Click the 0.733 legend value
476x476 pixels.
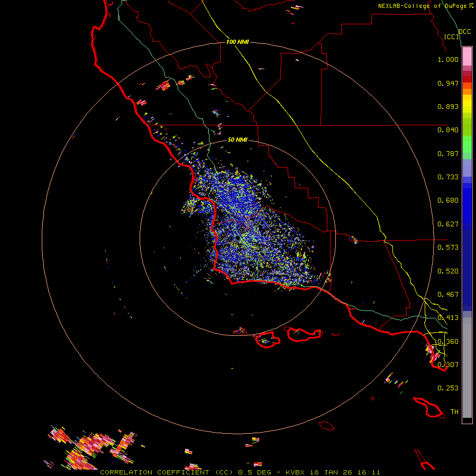[x=448, y=177]
